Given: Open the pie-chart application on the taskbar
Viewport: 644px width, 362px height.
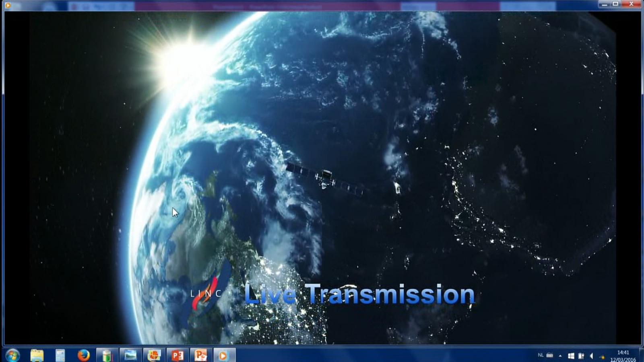Looking at the screenshot, I should coord(154,355).
